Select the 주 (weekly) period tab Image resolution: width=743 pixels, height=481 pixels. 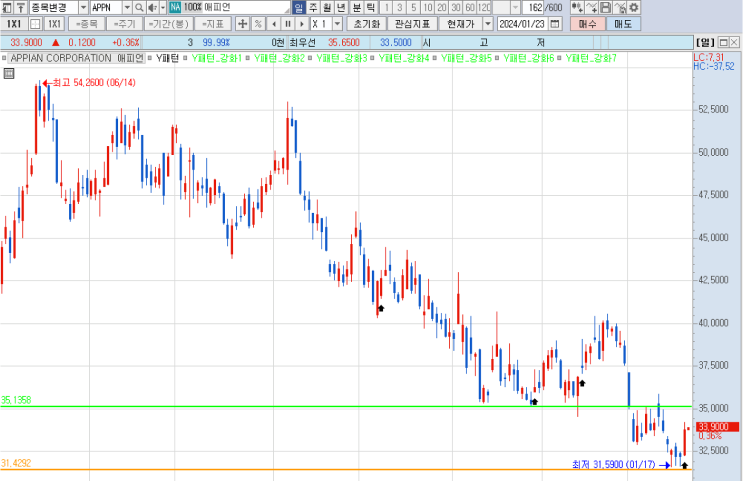(313, 7)
